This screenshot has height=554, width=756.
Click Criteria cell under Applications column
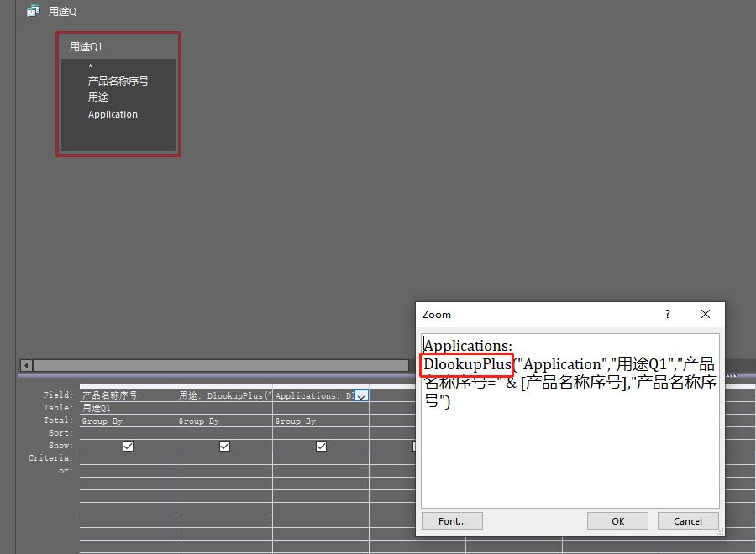click(321, 458)
